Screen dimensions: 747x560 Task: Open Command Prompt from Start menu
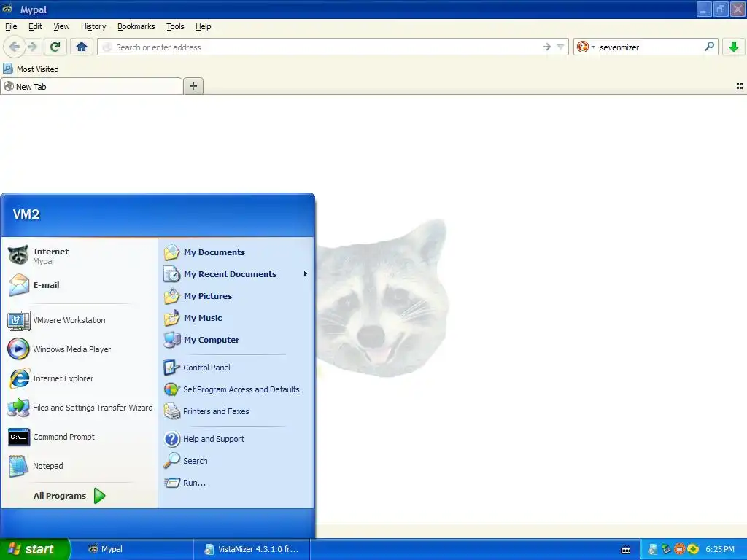click(x=80, y=437)
